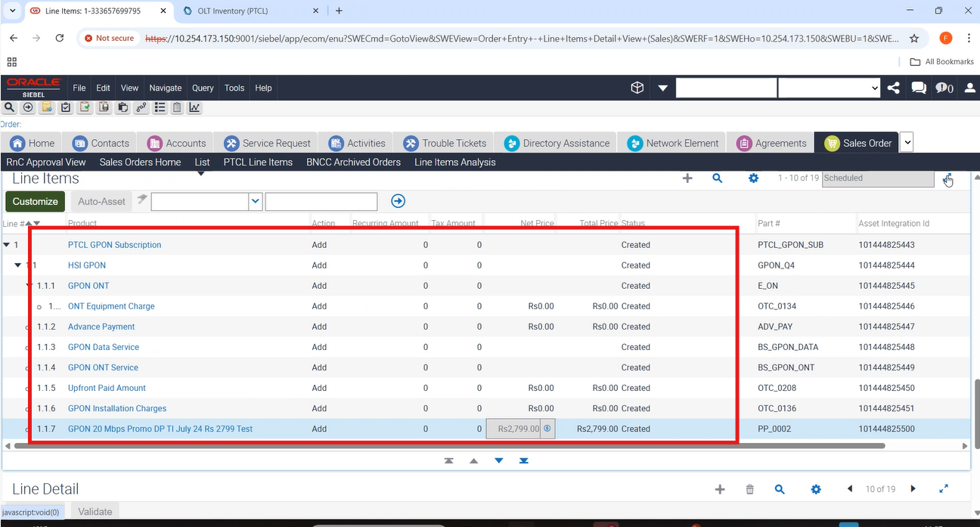
Task: Click the Line Items settings gear icon
Action: (x=753, y=178)
